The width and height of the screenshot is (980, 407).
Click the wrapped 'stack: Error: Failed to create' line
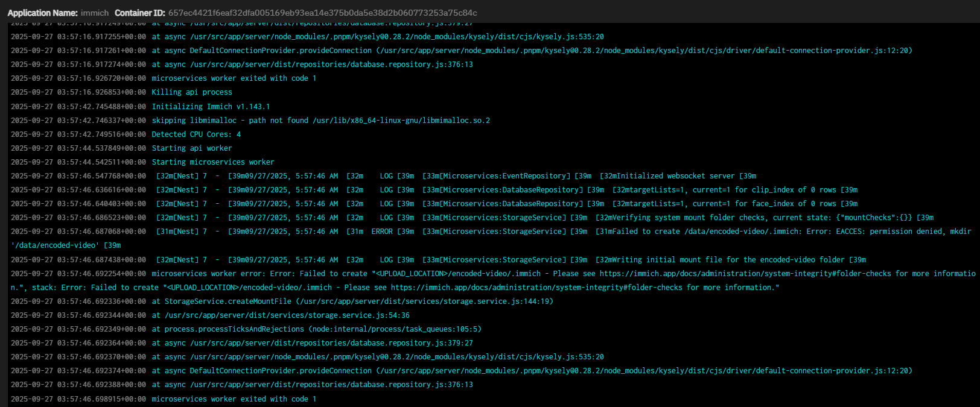(395, 287)
